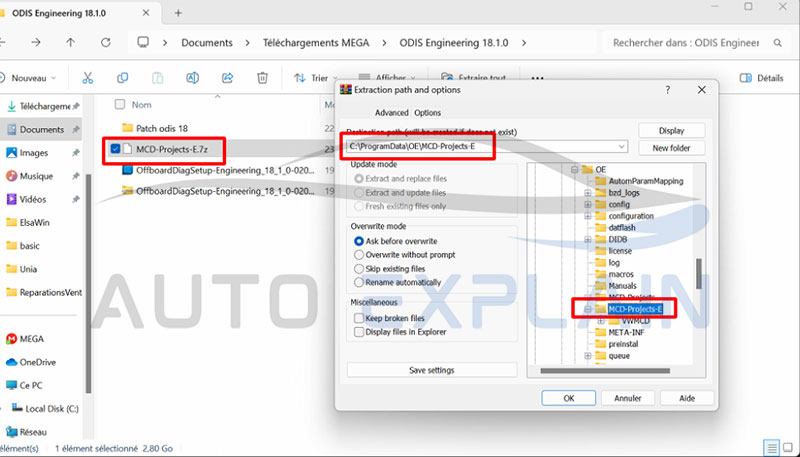Viewport: 800px width, 457px height.
Task: Click the folder tree vertical scrollbar thumb
Action: (698, 274)
